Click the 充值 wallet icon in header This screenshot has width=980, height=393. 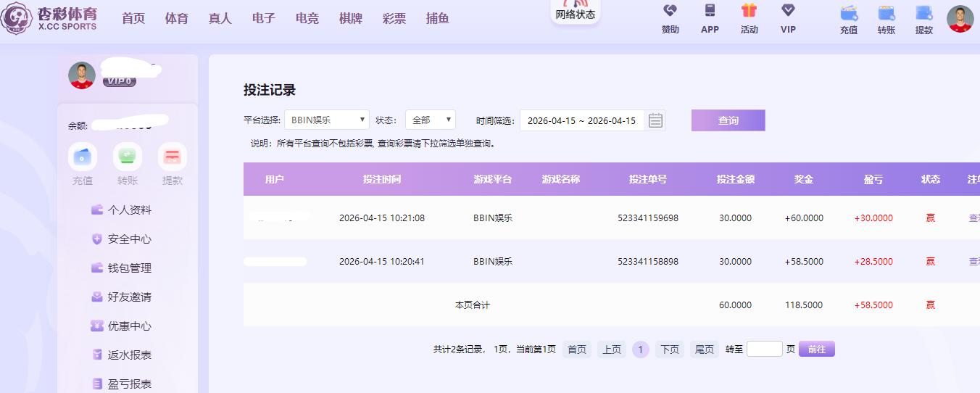[x=848, y=13]
